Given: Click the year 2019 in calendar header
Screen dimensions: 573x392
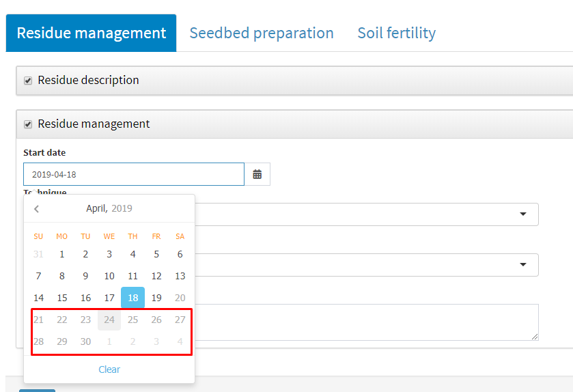Looking at the screenshot, I should point(122,208).
